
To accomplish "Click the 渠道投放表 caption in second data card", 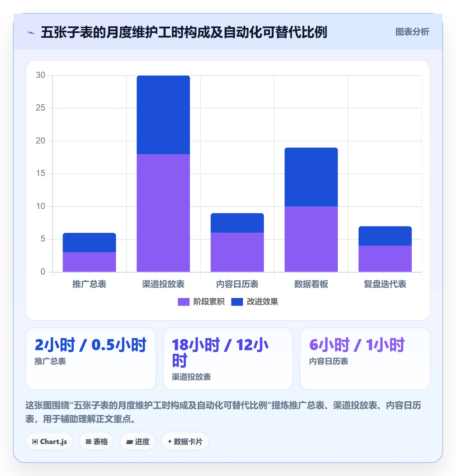I will coord(191,377).
